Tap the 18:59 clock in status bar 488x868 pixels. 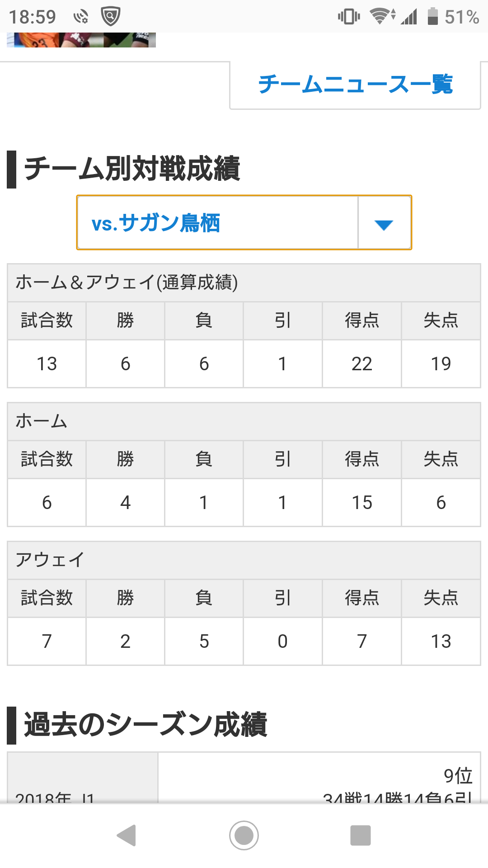33,17
